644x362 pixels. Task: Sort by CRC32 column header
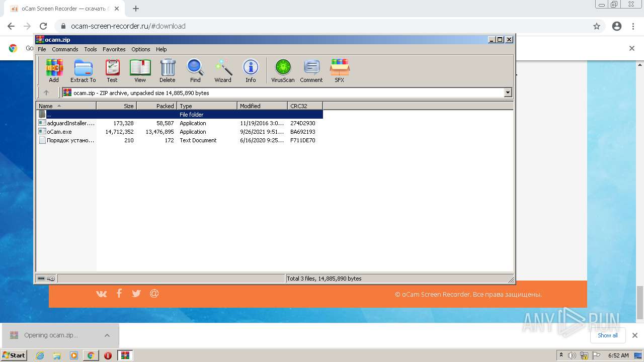coord(305,106)
